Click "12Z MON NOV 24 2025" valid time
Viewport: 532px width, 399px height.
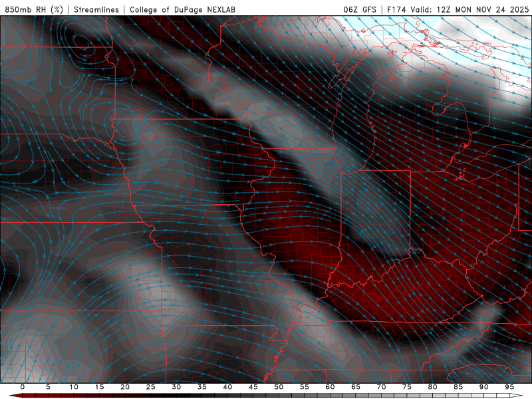483,9
